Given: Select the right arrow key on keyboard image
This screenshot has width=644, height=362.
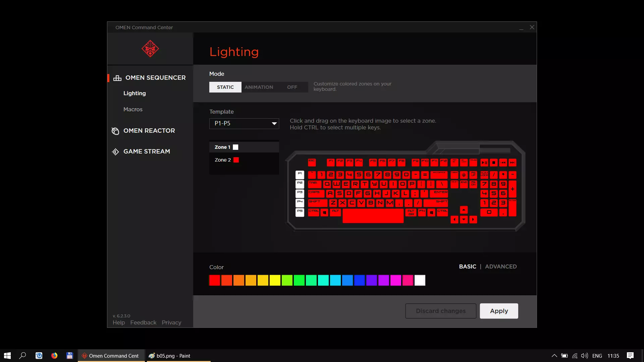Looking at the screenshot, I should click(473, 220).
